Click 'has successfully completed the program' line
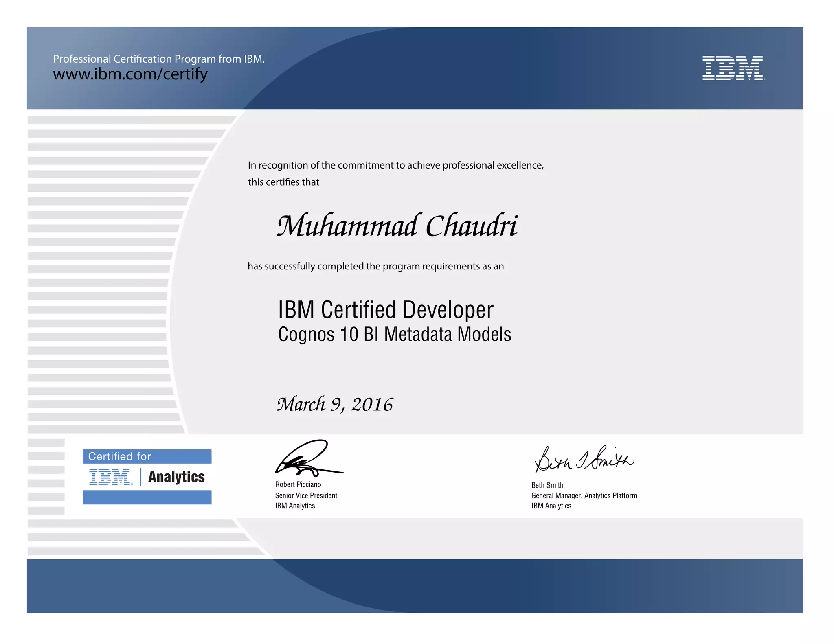The image size is (834, 644). tap(375, 266)
